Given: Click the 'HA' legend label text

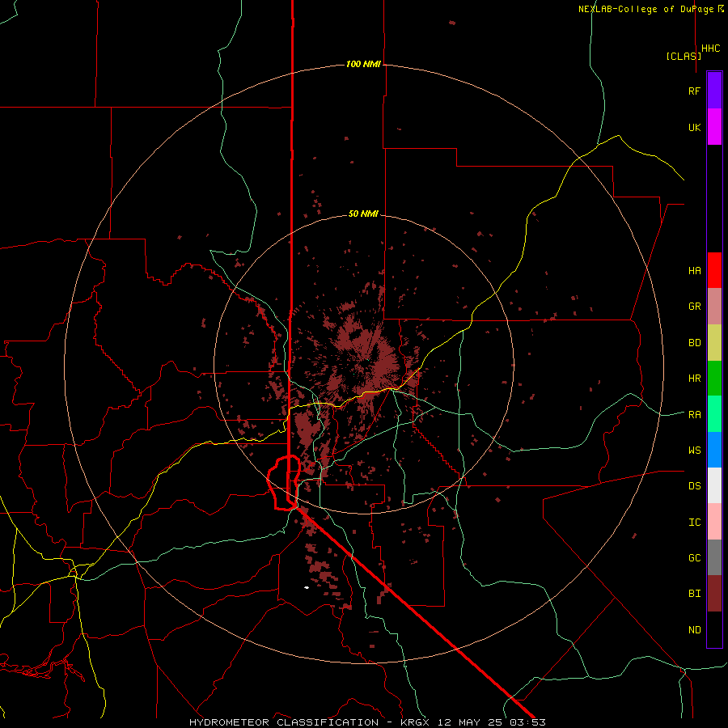Looking at the screenshot, I should (x=695, y=270).
